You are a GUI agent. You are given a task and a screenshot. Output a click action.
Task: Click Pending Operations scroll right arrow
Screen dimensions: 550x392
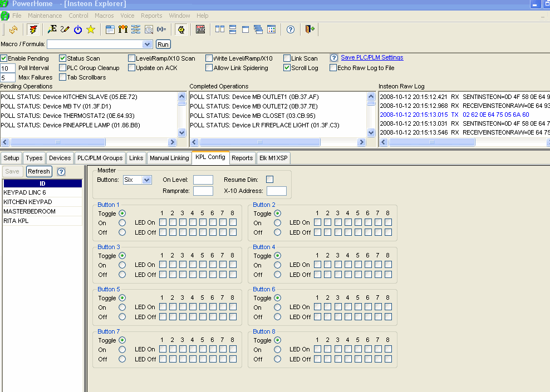tap(172, 142)
